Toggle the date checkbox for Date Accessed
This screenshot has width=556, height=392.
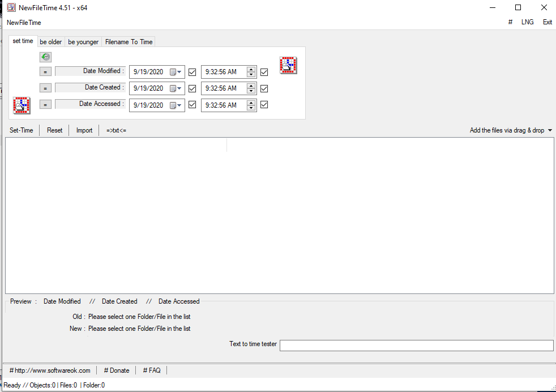[x=192, y=105]
